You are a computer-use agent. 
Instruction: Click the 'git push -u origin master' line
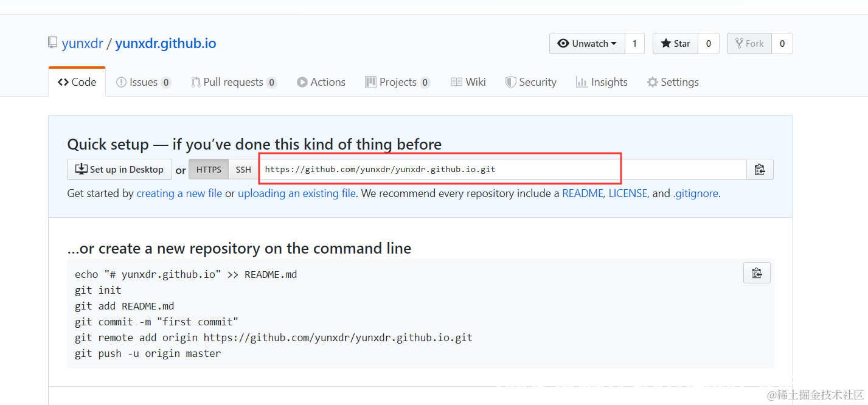point(148,353)
